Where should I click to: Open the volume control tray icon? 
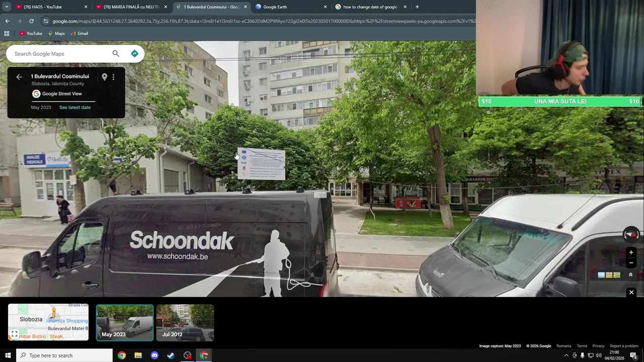click(x=598, y=355)
